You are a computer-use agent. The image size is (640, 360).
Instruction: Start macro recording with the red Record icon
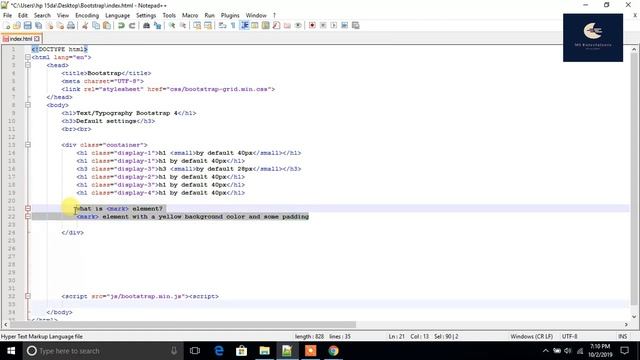click(312, 25)
